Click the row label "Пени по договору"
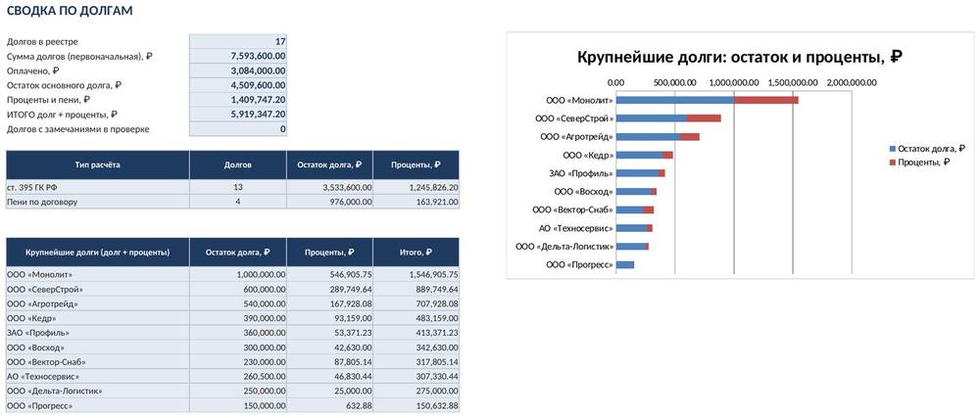Viewport: 980px width, 418px height. [97, 202]
